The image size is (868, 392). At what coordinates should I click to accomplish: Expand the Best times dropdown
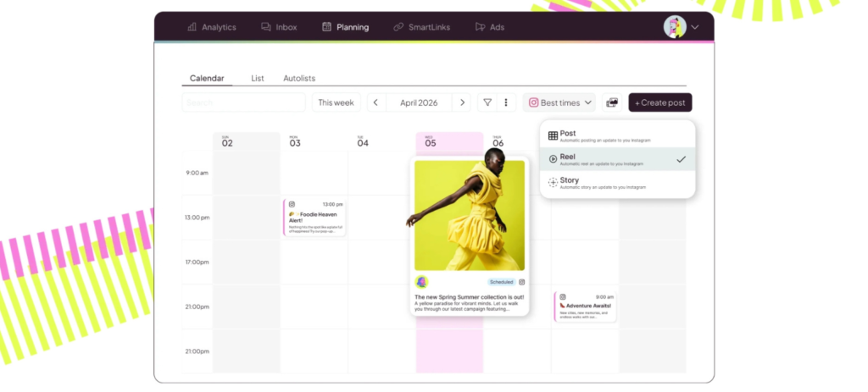pos(559,102)
